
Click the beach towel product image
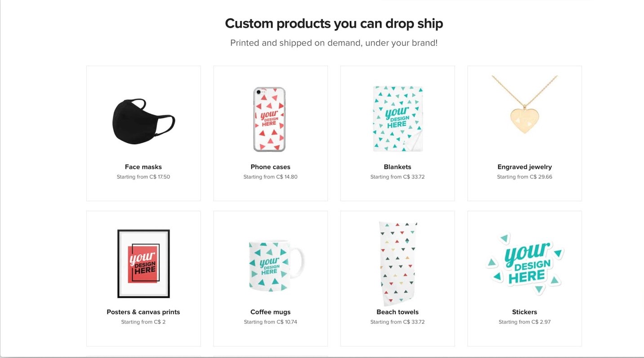(x=398, y=263)
